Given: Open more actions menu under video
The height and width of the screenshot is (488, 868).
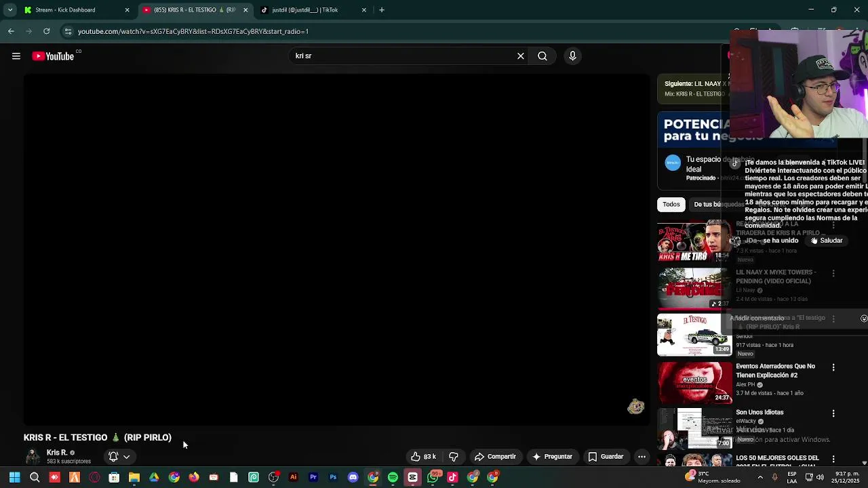Looking at the screenshot, I should (x=642, y=457).
